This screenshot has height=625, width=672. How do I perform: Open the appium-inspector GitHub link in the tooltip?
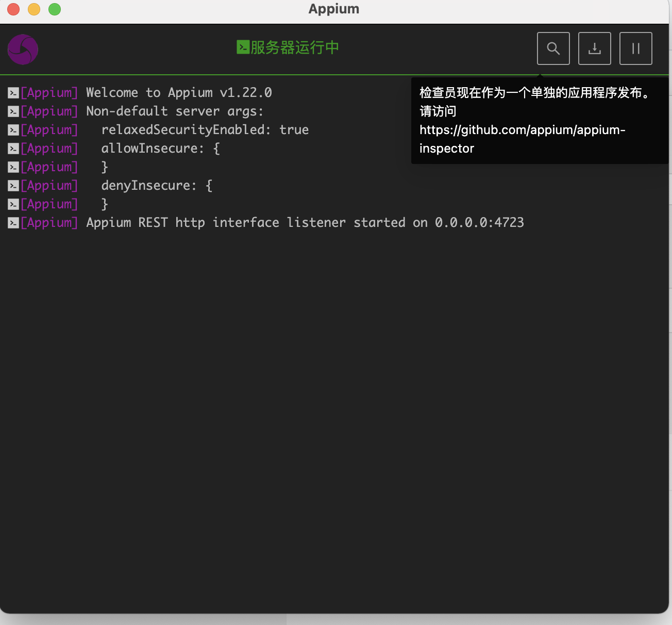pos(523,130)
